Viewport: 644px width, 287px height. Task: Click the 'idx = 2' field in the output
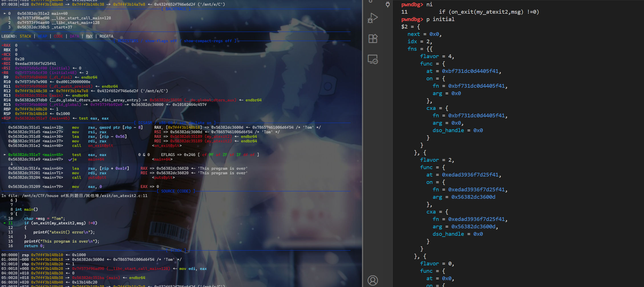420,41
